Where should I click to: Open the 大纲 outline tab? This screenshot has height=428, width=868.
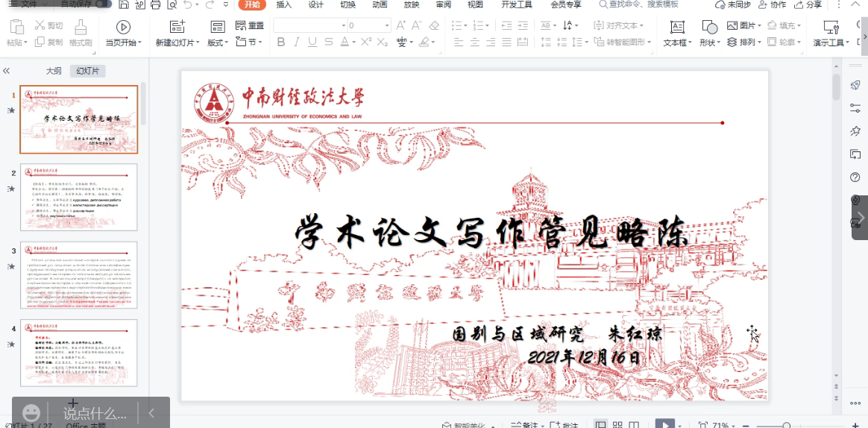(x=54, y=72)
